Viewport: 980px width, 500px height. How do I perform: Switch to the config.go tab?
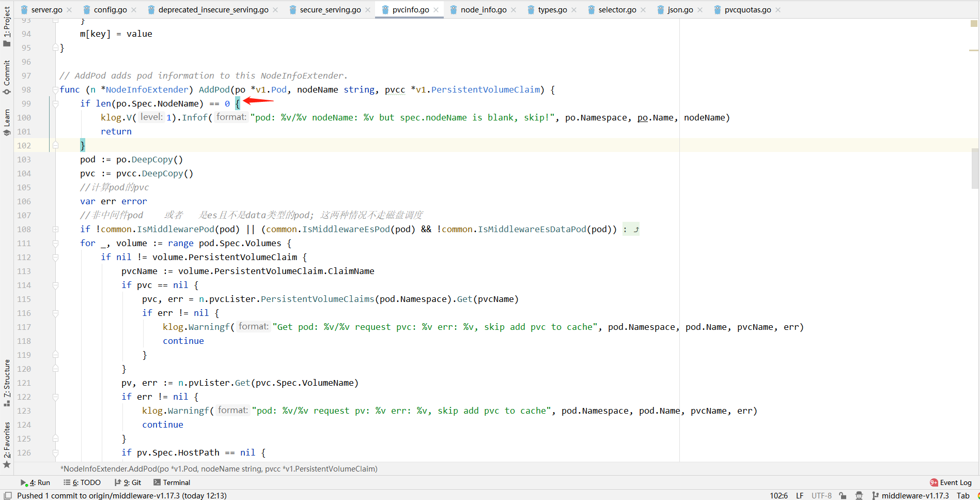(110, 10)
